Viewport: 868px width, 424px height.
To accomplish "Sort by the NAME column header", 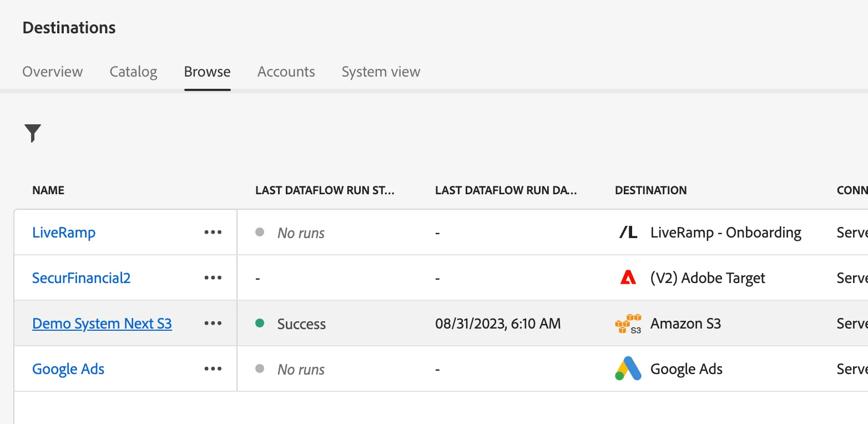I will coord(48,190).
